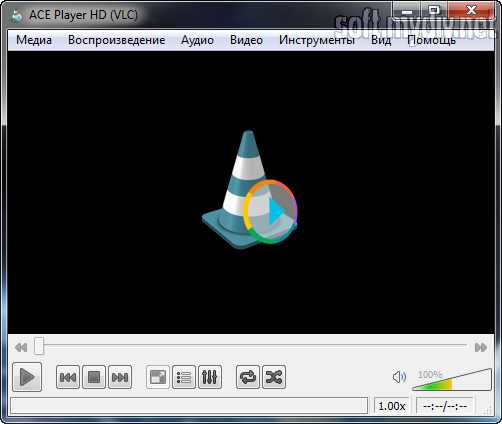Expand the Видео menu
Screen dimensions: 502x424
(246, 40)
